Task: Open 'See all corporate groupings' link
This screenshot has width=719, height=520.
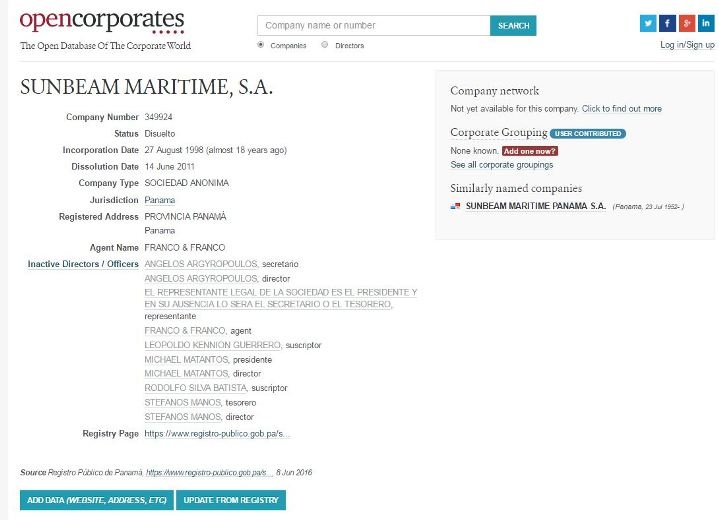Action: point(501,165)
